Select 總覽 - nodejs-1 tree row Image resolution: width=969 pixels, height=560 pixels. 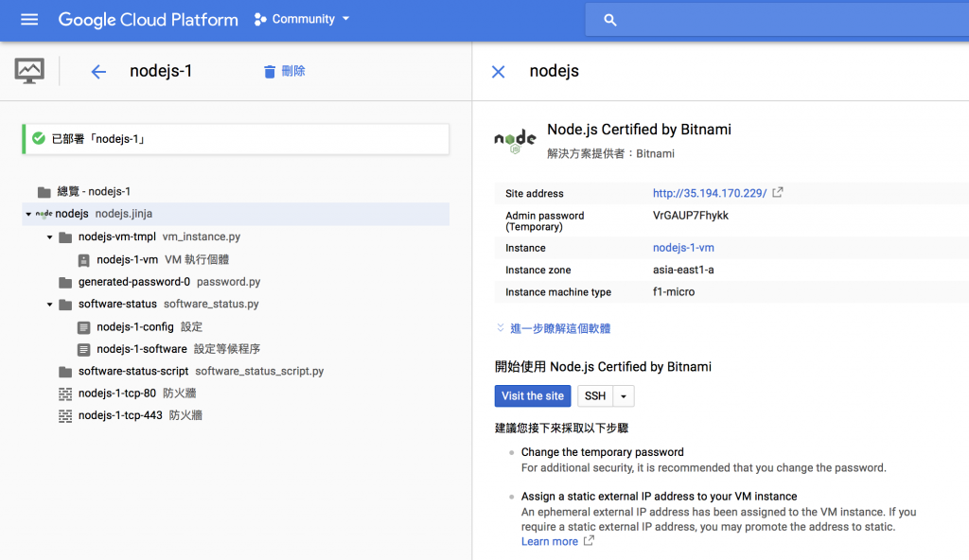(236, 192)
